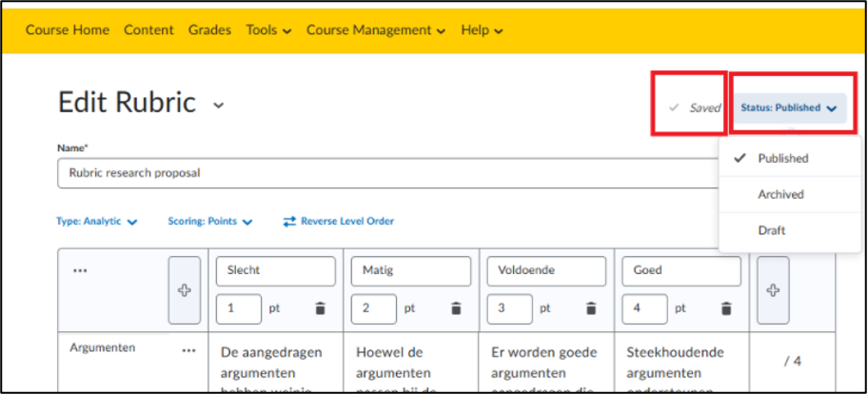The width and height of the screenshot is (868, 394).
Task: Click the Reverse Level Order button
Action: coord(338,221)
